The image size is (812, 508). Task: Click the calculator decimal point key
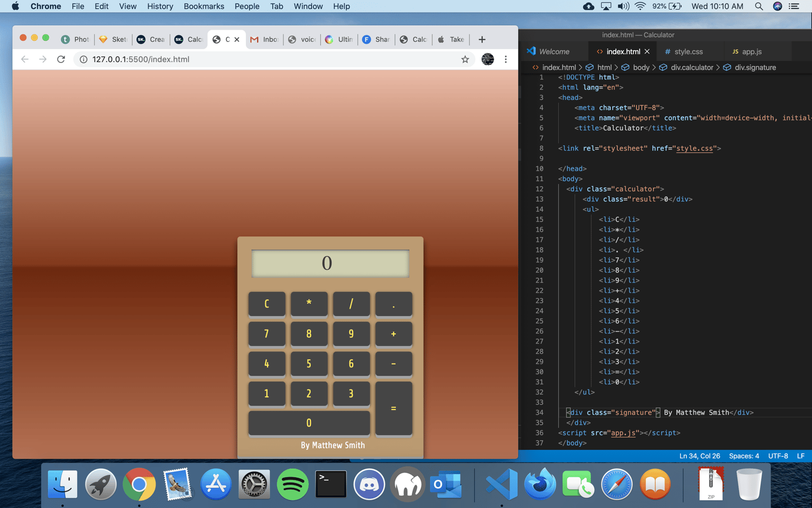(393, 304)
